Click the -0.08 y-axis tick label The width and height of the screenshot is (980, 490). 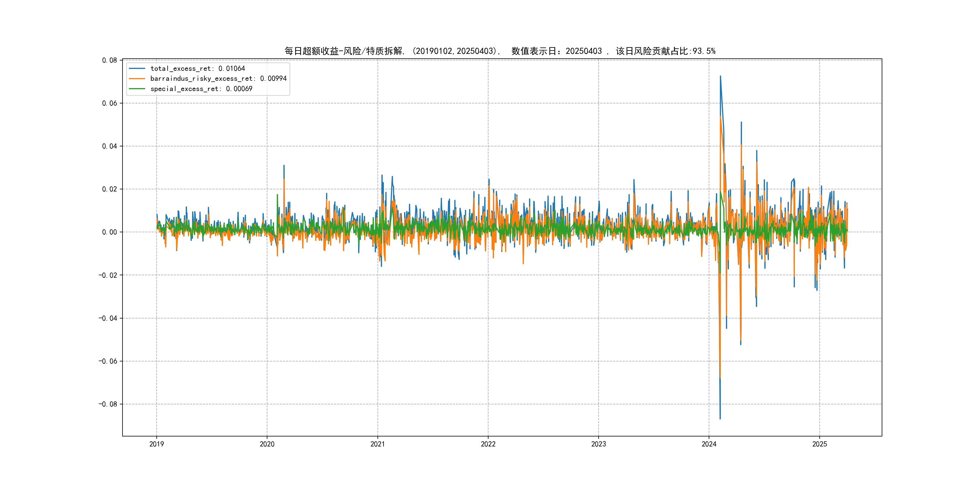[x=108, y=404]
